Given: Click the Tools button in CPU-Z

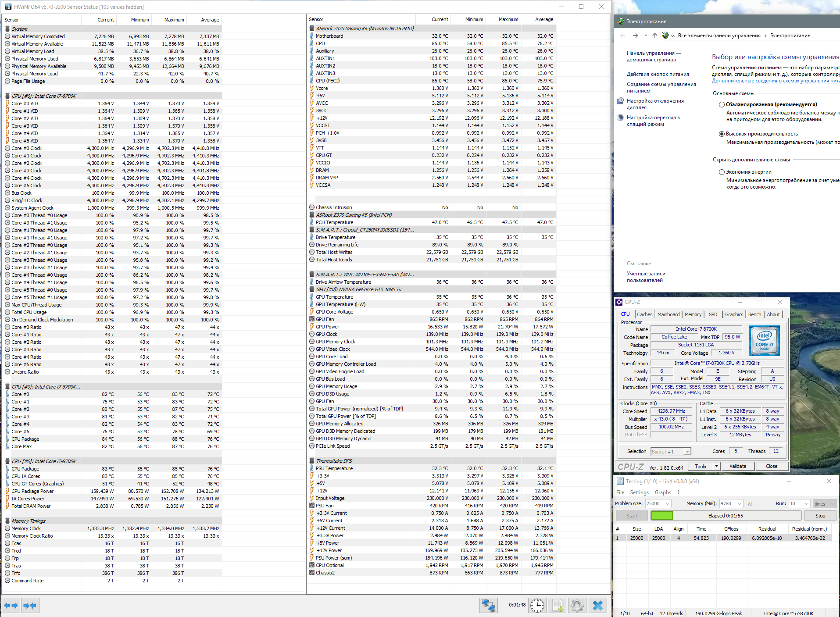Looking at the screenshot, I should coord(701,466).
